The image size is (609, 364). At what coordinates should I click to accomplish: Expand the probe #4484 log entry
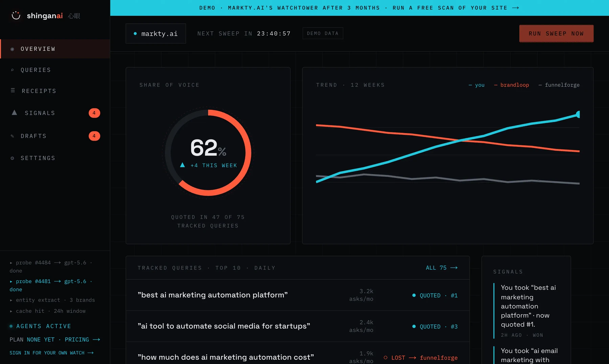[51, 267]
